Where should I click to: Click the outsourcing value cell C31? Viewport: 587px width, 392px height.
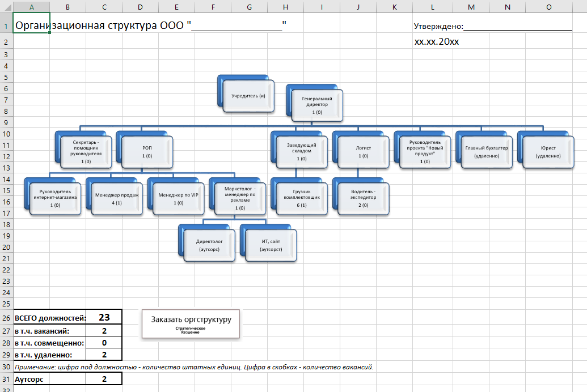(x=104, y=380)
